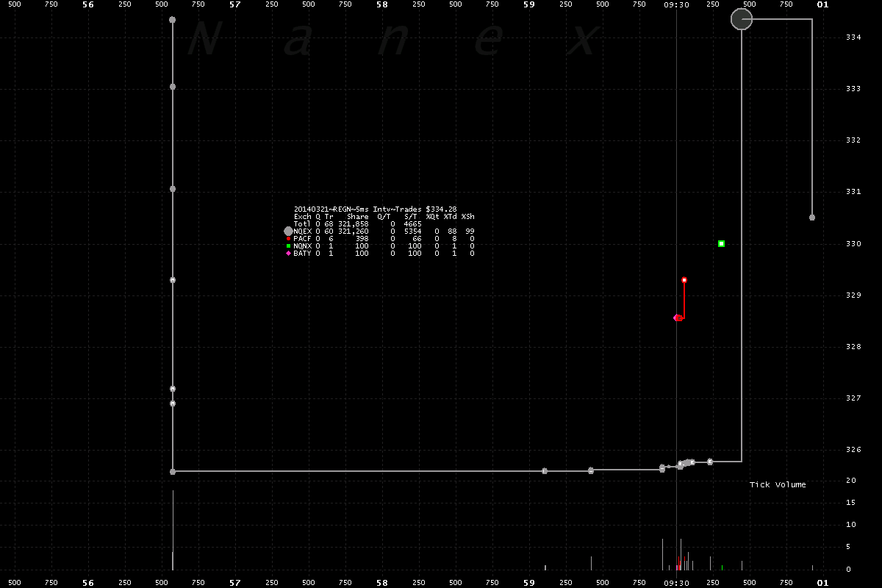Click the volume axis label 15
Viewport: 882px width, 588px height.
(850, 503)
